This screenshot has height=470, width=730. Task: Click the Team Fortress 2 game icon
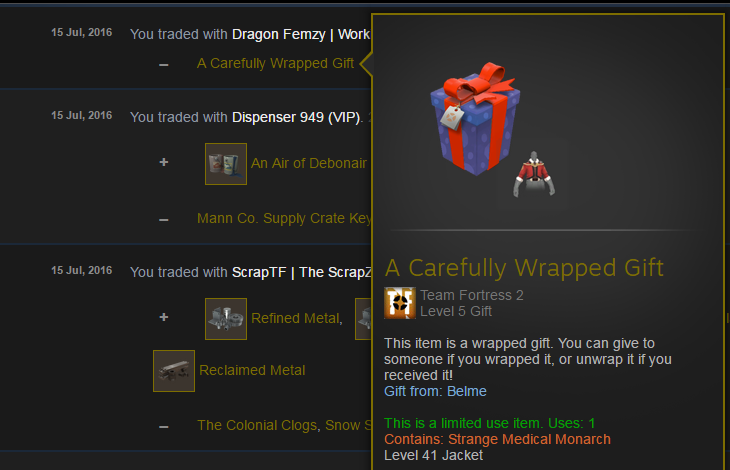399,303
